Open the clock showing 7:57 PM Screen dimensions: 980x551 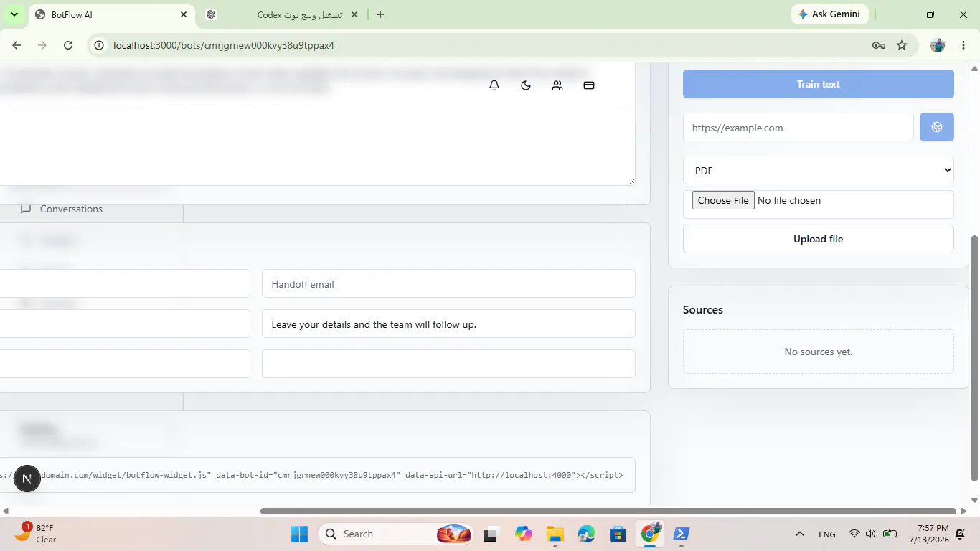click(x=928, y=534)
